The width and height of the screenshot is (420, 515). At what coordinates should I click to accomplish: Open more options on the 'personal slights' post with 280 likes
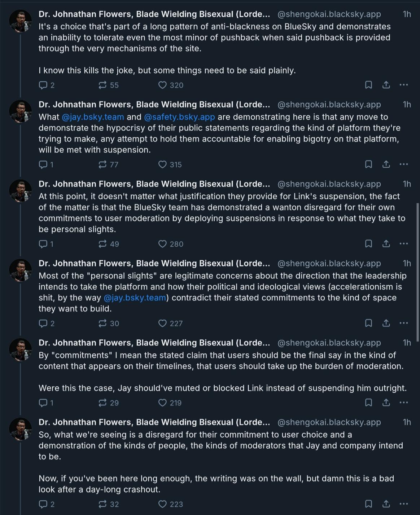(404, 244)
